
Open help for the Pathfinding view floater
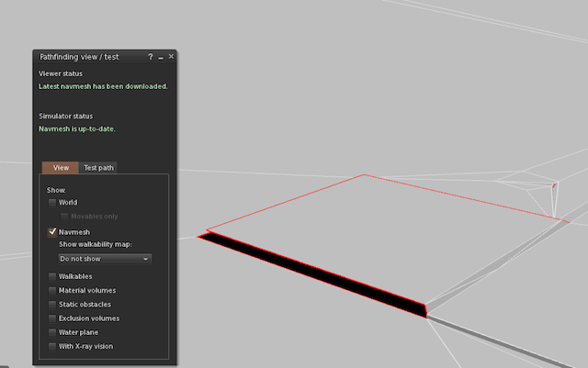click(151, 57)
